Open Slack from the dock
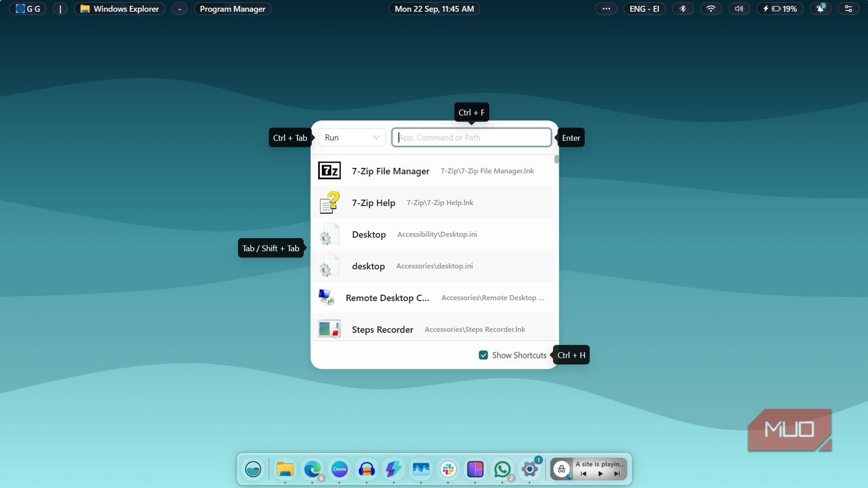 pos(448,469)
